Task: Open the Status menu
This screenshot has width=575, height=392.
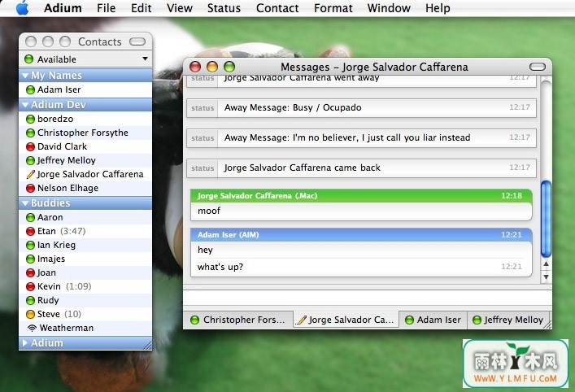Action: point(224,8)
